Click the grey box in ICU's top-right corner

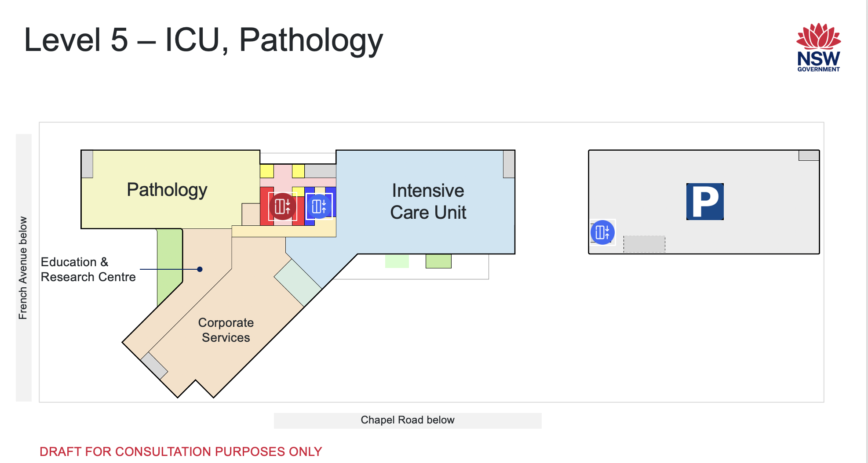509,164
